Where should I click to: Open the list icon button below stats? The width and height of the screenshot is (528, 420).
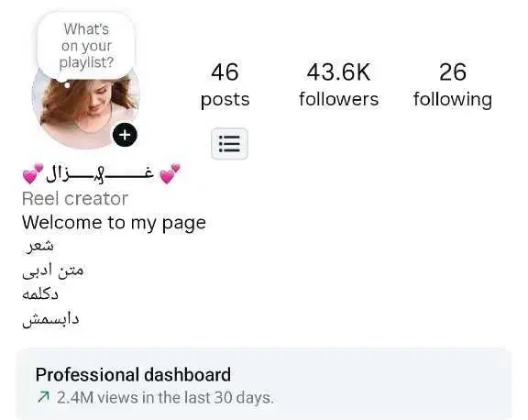(x=229, y=144)
